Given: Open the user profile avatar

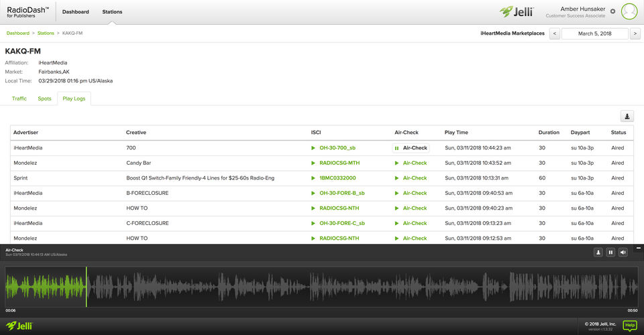Looking at the screenshot, I should point(629,11).
